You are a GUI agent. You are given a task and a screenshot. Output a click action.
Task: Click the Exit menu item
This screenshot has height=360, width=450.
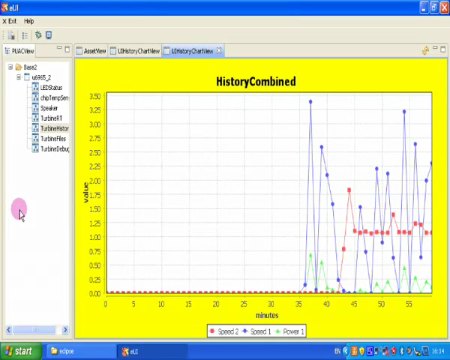pos(10,21)
